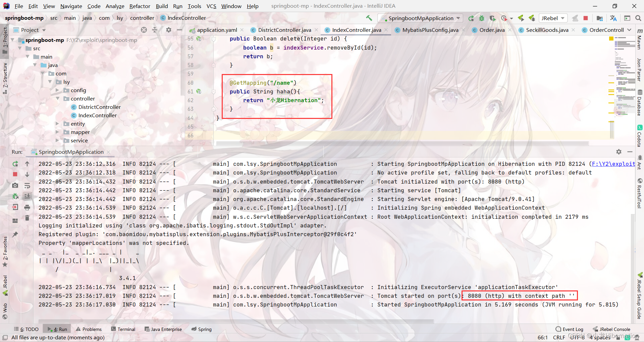Open the Problems tool window button
Screen dimensions: 644x342
89,329
